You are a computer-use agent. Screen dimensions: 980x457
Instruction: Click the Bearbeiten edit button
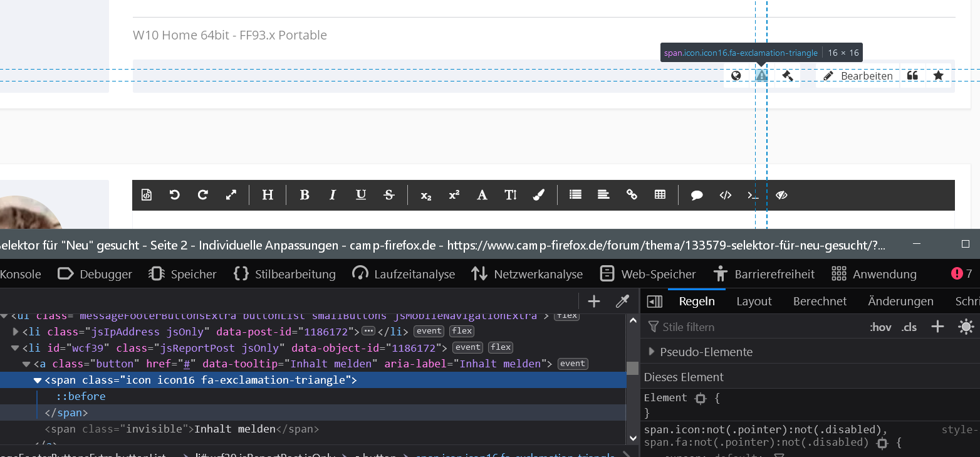tap(858, 76)
